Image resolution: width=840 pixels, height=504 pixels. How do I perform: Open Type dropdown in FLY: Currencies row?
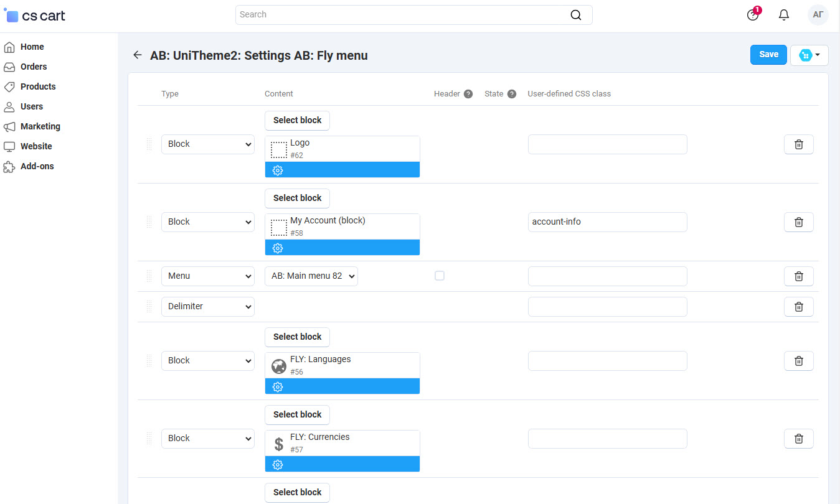point(208,439)
